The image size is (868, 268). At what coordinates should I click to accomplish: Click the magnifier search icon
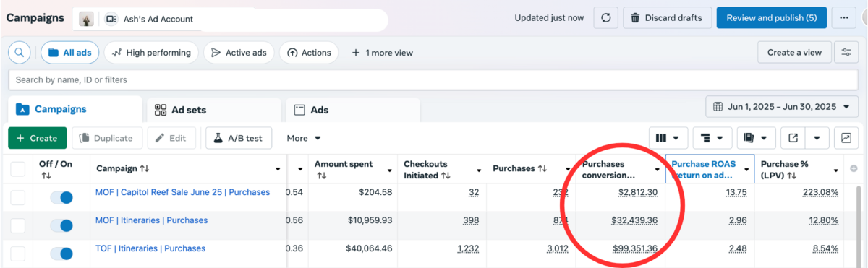[20, 52]
